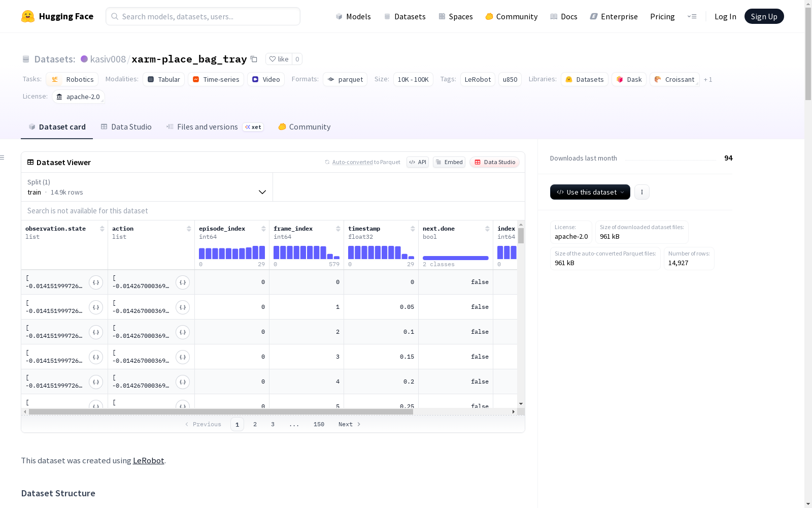Open Enterprise from the top navigation

[614, 16]
